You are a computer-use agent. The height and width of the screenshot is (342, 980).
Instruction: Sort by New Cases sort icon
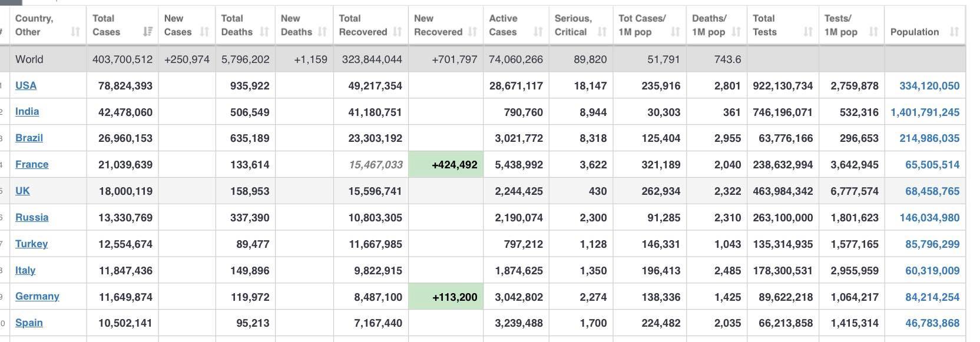coord(204,32)
